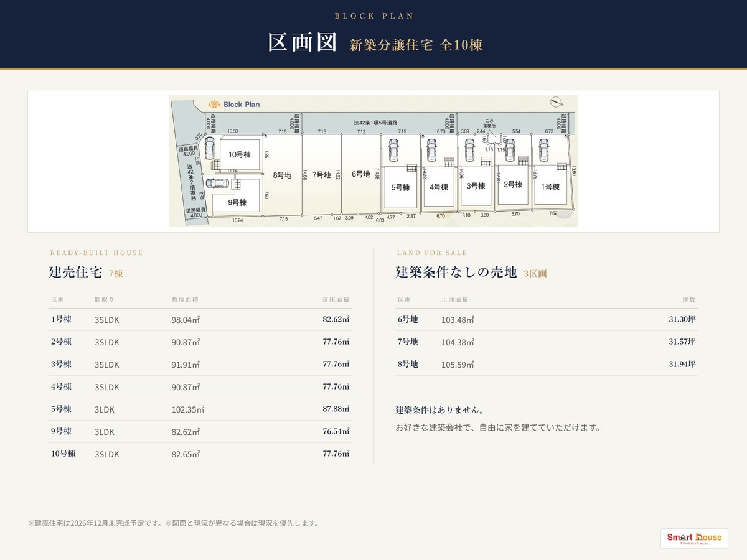This screenshot has width=747, height=560.
Task: Click the LAND FOR SALE section label
Action: point(432,253)
